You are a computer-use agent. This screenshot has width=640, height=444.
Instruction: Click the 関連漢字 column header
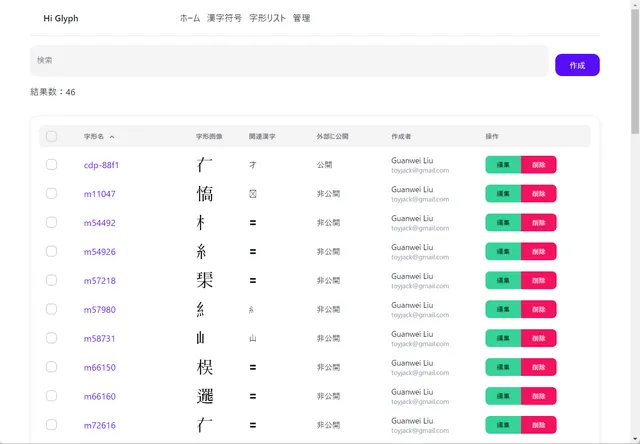click(262, 136)
